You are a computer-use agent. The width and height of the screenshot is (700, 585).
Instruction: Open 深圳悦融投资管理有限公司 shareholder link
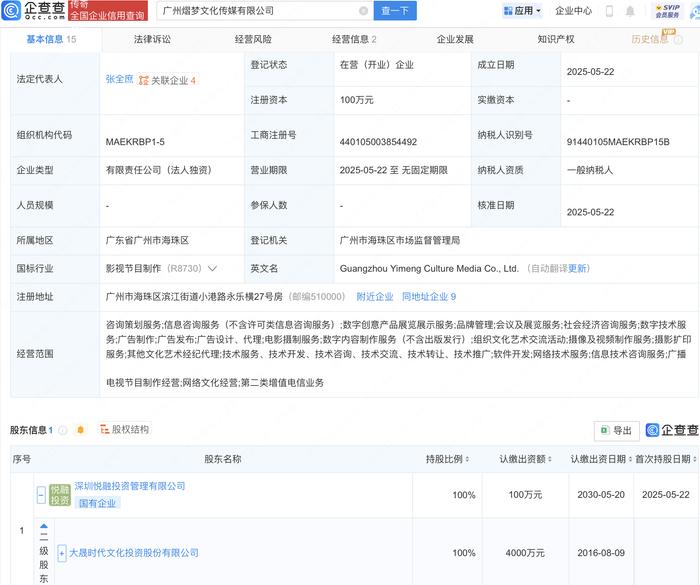pyautogui.click(x=129, y=486)
